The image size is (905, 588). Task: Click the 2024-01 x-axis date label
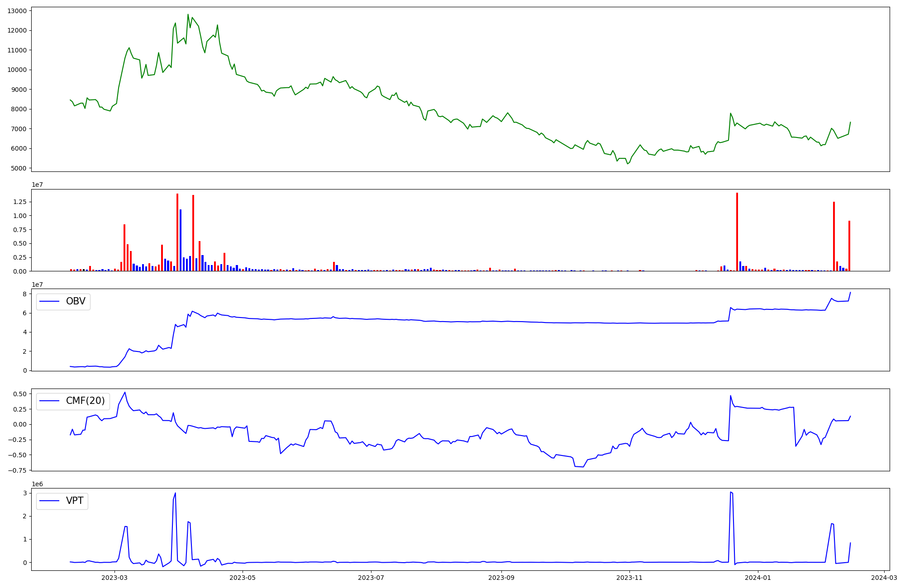pyautogui.click(x=758, y=578)
